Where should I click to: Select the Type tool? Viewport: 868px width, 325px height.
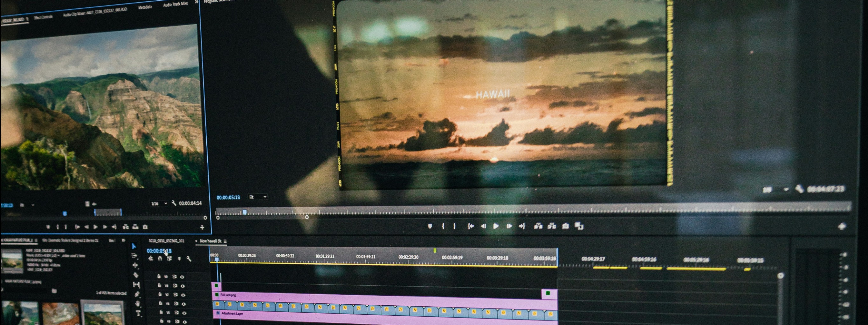click(138, 313)
